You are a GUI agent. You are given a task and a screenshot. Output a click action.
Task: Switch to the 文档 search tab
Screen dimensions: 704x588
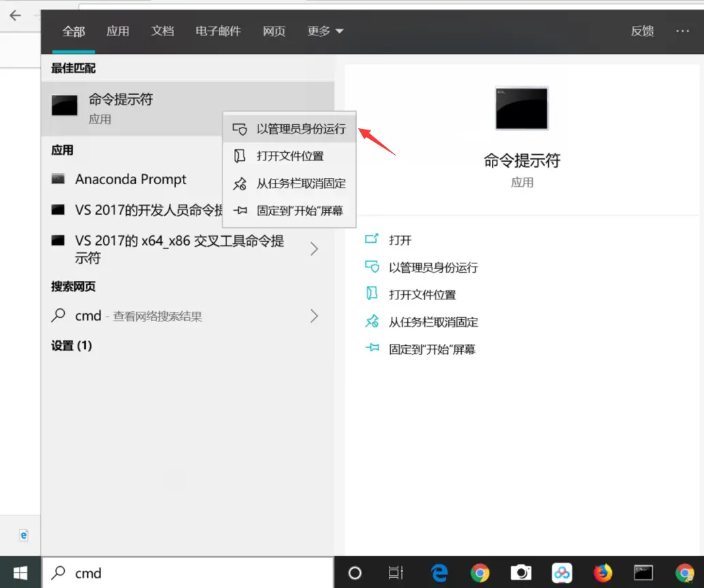click(162, 31)
